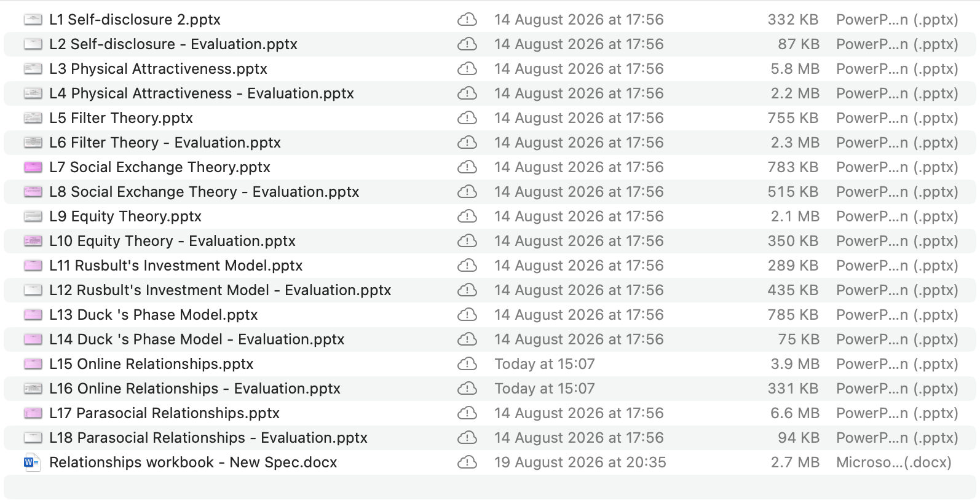Select L17 Parasocial Relationships.pptx row
Screen dimensions: 980x503
coord(490,413)
